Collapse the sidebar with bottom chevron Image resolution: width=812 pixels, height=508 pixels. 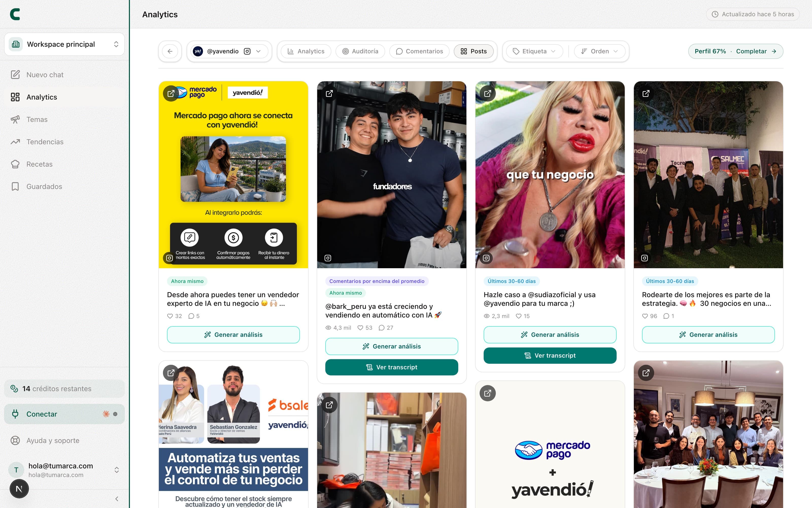pyautogui.click(x=117, y=499)
